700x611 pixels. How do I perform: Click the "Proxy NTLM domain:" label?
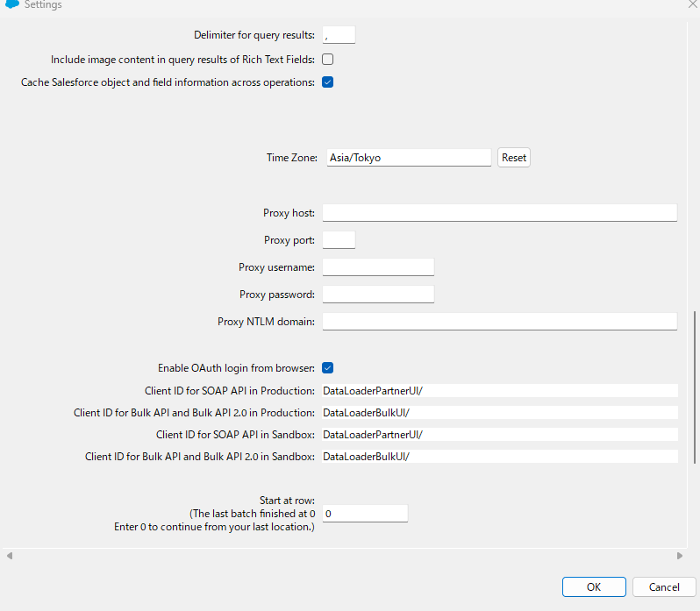click(266, 322)
